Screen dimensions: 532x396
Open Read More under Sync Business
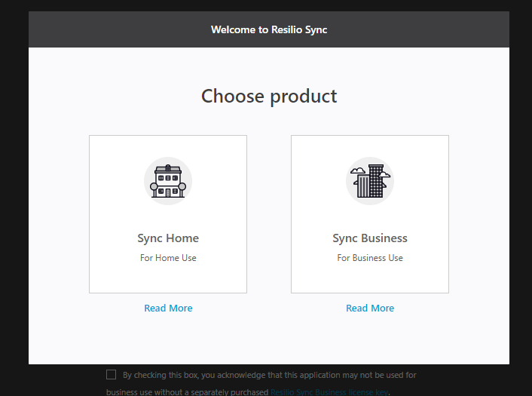(x=370, y=308)
